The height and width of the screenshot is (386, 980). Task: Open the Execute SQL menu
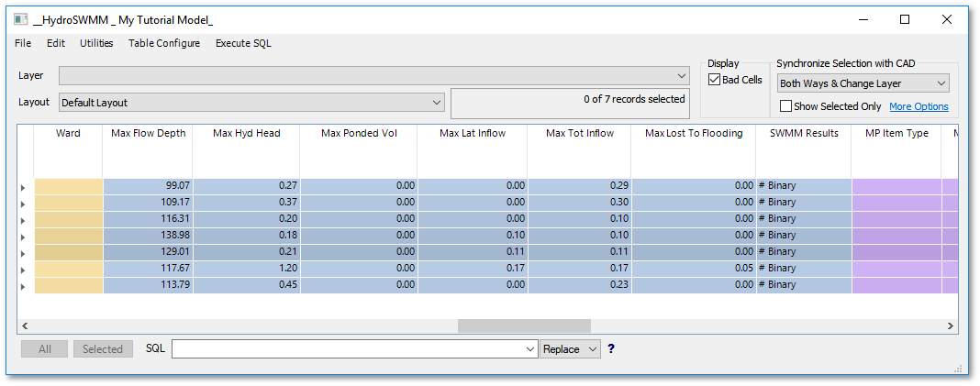click(243, 43)
